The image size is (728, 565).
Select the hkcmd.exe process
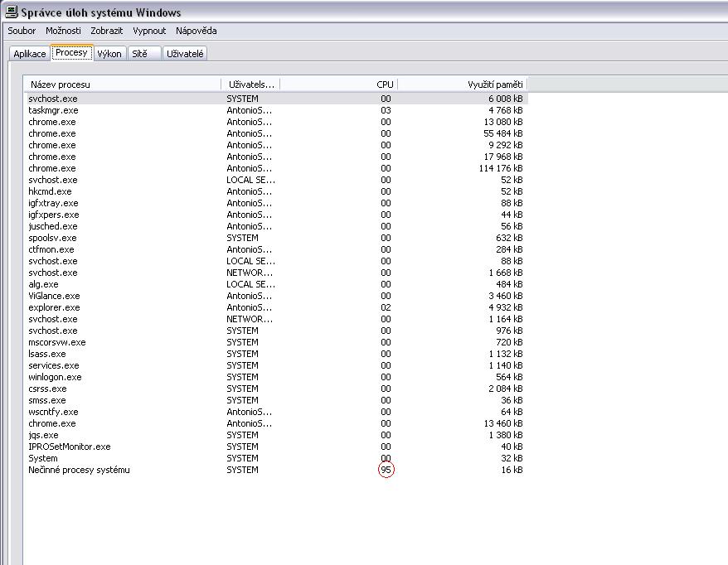(276, 191)
